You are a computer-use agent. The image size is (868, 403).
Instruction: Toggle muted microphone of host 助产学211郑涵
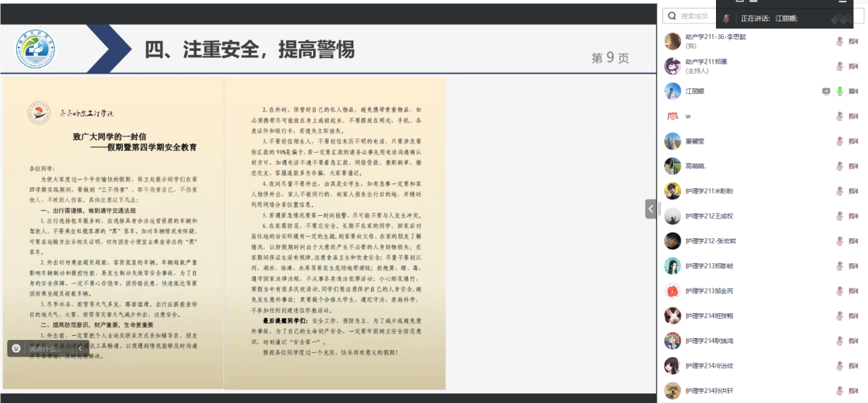[x=840, y=66]
